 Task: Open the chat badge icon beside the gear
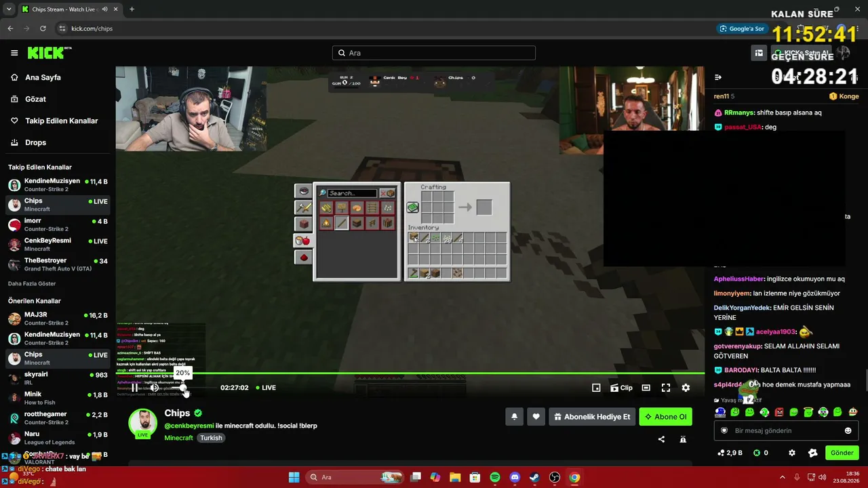point(813,453)
